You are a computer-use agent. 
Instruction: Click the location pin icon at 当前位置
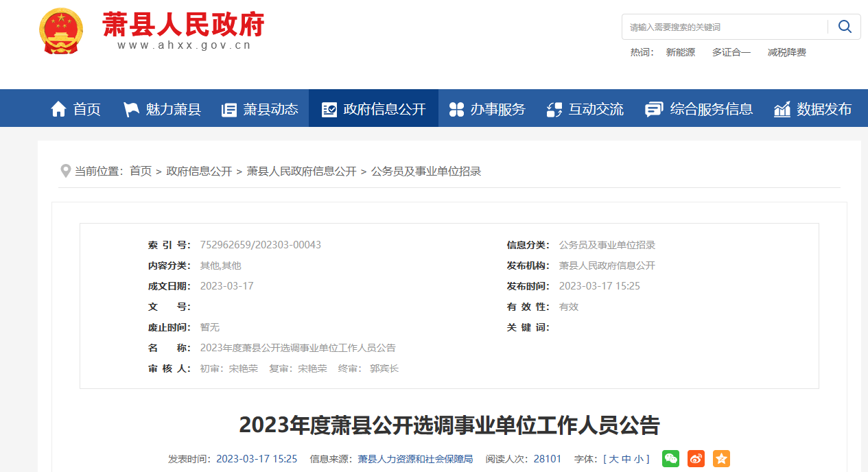66,171
